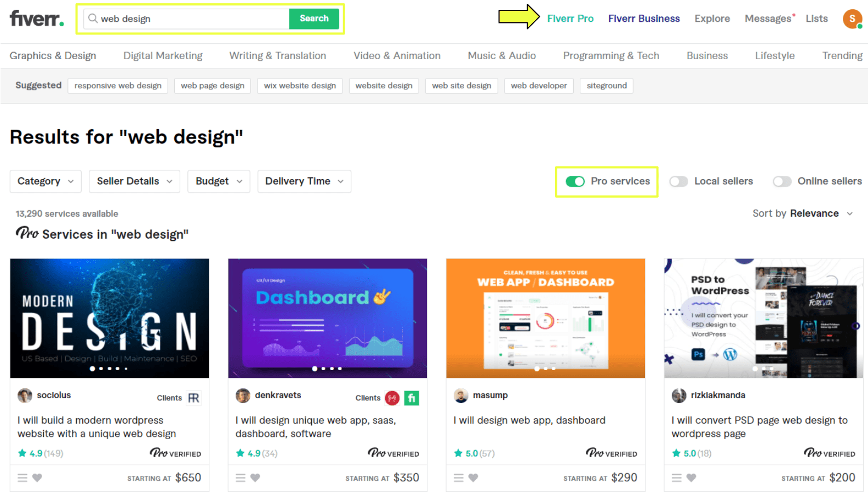Screen dimensions: 868x495
Task: Open Sort by Relevance dropdown
Action: click(803, 214)
